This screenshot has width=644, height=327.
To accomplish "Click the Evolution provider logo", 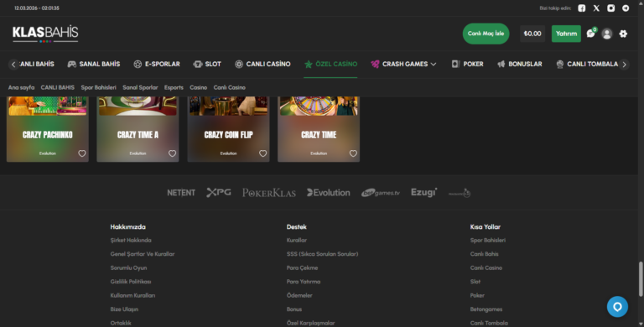I will click(329, 193).
